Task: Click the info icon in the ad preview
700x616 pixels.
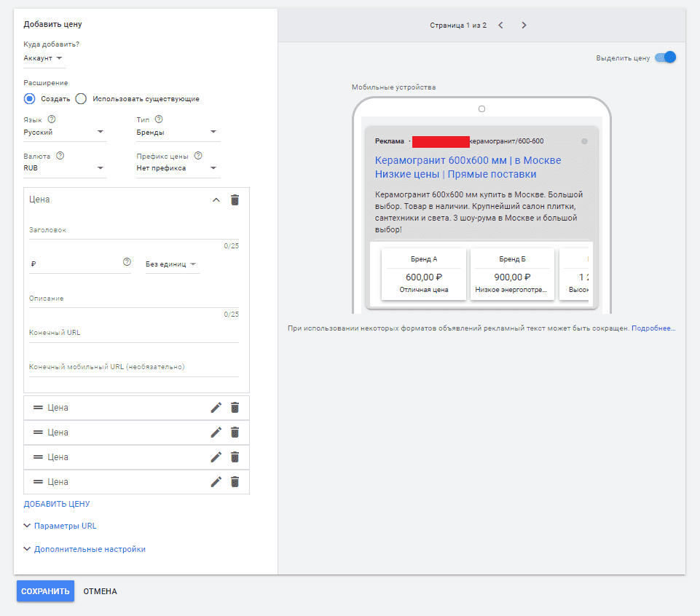Action: point(584,141)
